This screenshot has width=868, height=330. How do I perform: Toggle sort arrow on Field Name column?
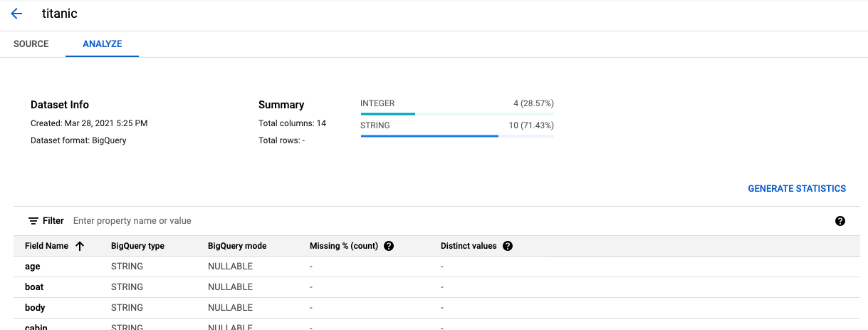pos(80,246)
